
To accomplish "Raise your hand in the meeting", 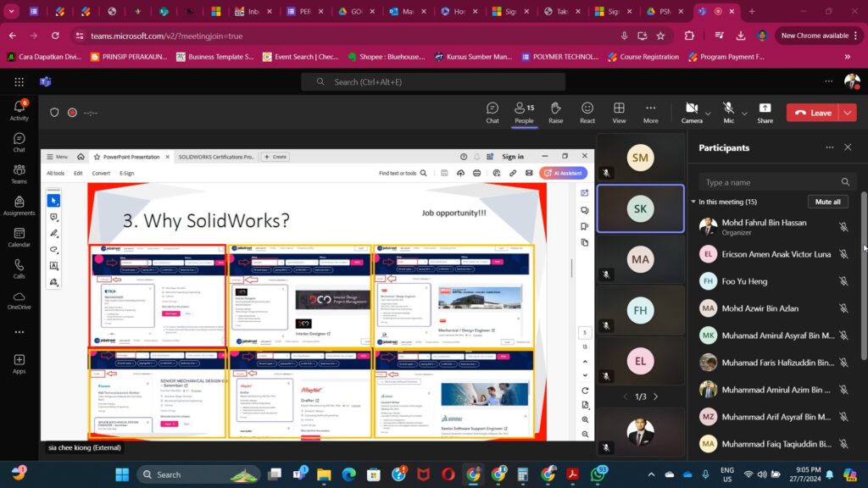I will [555, 113].
